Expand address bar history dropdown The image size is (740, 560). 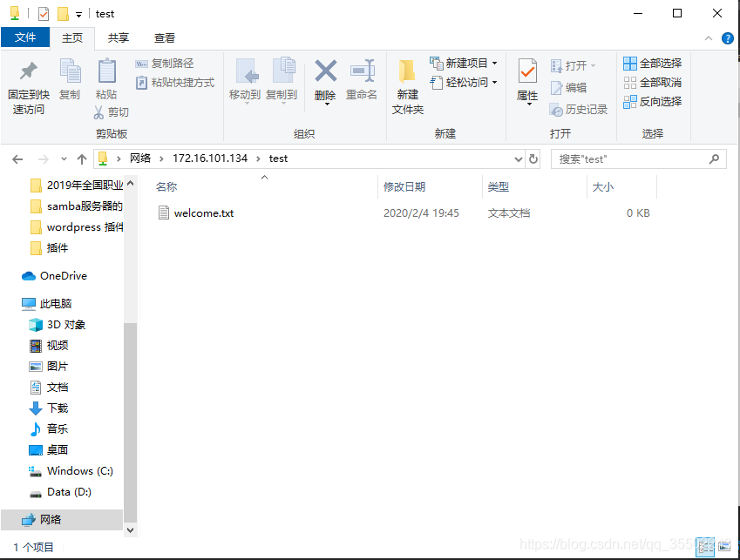coord(519,159)
